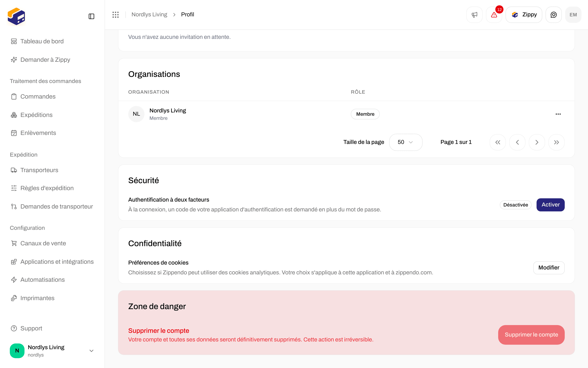Open alerts icon with 12 badge
This screenshot has width=588, height=368.
coord(494,15)
